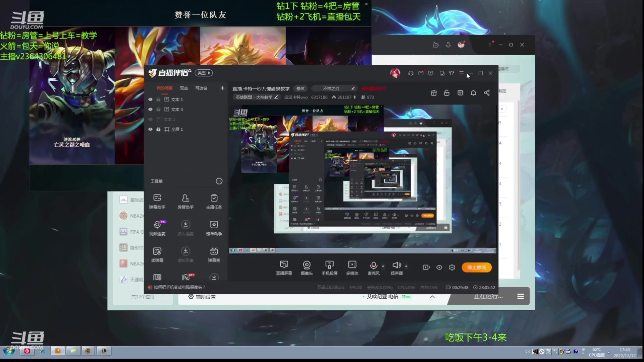Click 停止推流 to stop streaming
The width and height of the screenshot is (644, 362).
[477, 267]
